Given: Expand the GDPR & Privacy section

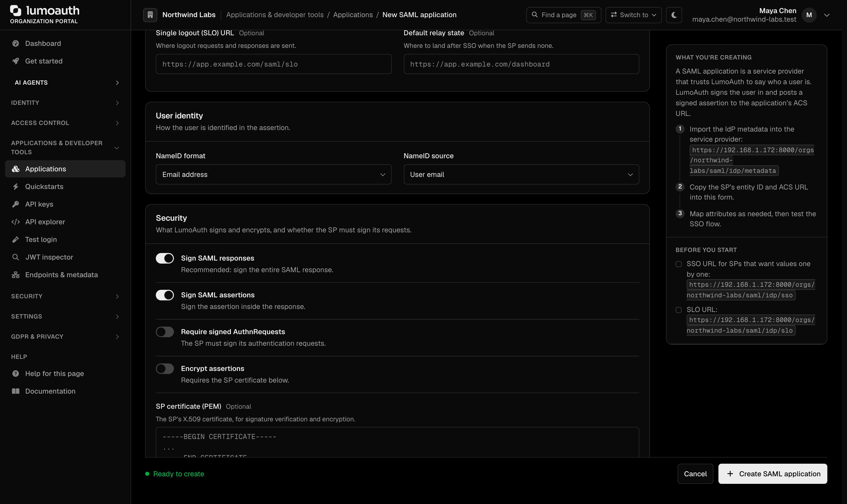Looking at the screenshot, I should coord(65,337).
